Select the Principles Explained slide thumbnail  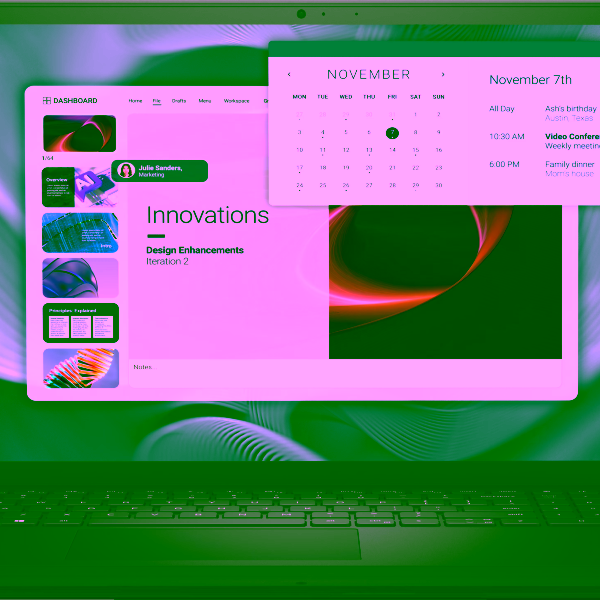click(81, 323)
